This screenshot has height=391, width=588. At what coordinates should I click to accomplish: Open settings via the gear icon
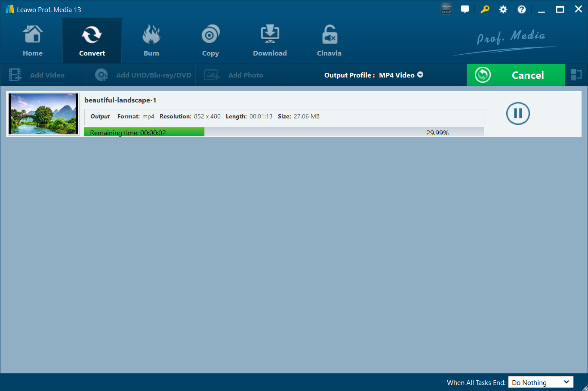(x=503, y=9)
